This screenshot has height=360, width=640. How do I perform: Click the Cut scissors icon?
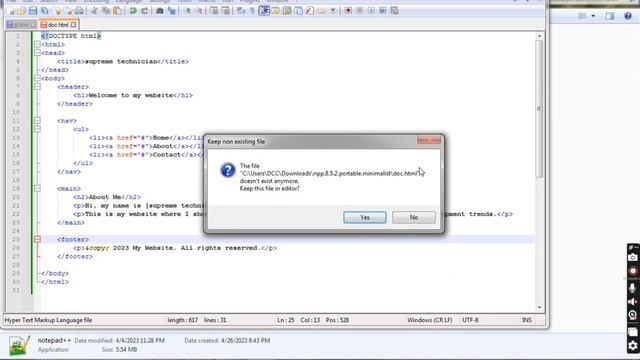[94, 11]
